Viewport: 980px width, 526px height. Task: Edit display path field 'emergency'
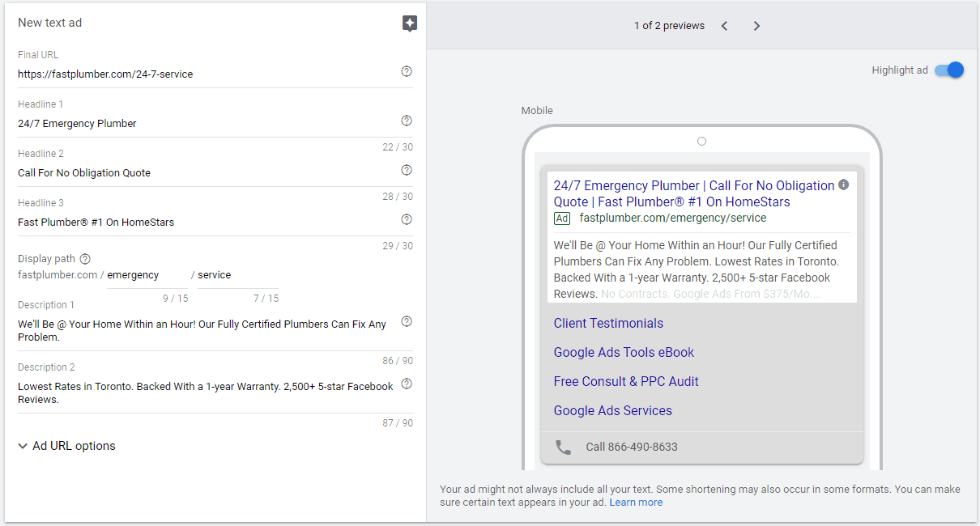pos(147,275)
